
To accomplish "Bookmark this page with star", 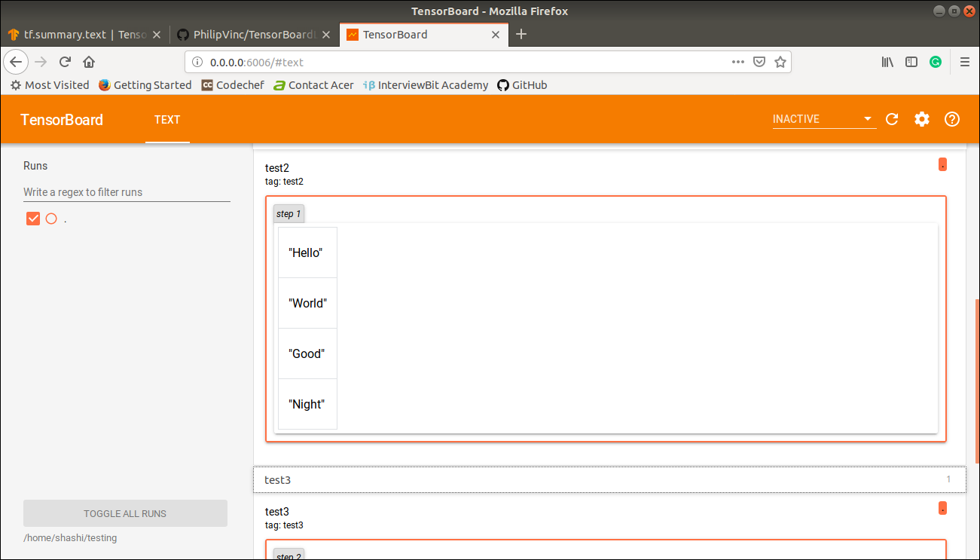I will (x=780, y=62).
